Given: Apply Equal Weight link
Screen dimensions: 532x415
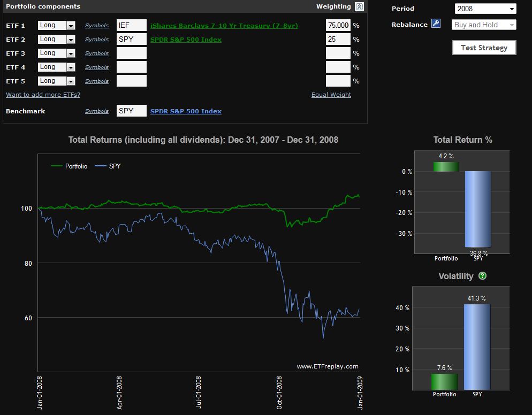Looking at the screenshot, I should (331, 95).
